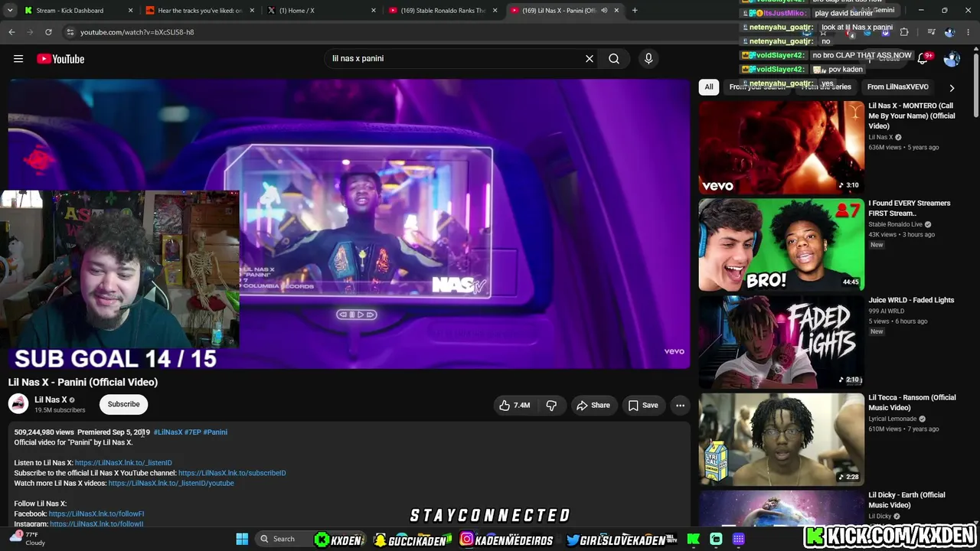Switch to the (1) Home / X tab
This screenshot has height=551, width=980.
pyautogui.click(x=320, y=11)
